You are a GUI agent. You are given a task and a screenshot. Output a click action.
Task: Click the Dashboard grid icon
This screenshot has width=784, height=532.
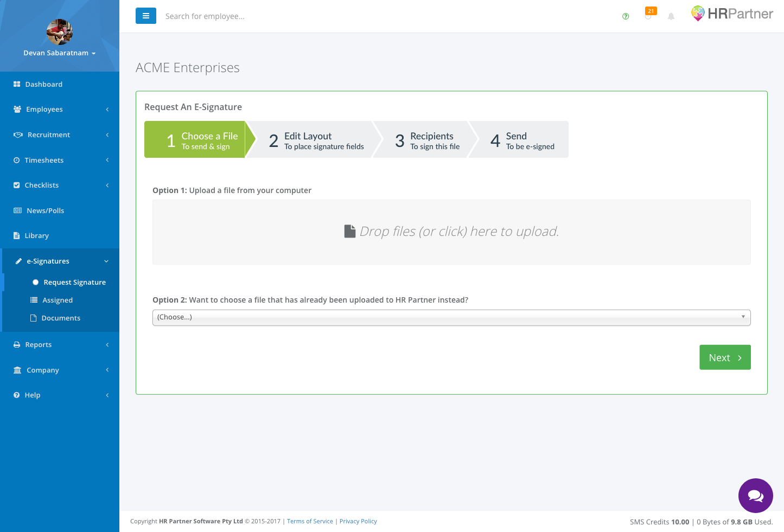click(17, 84)
